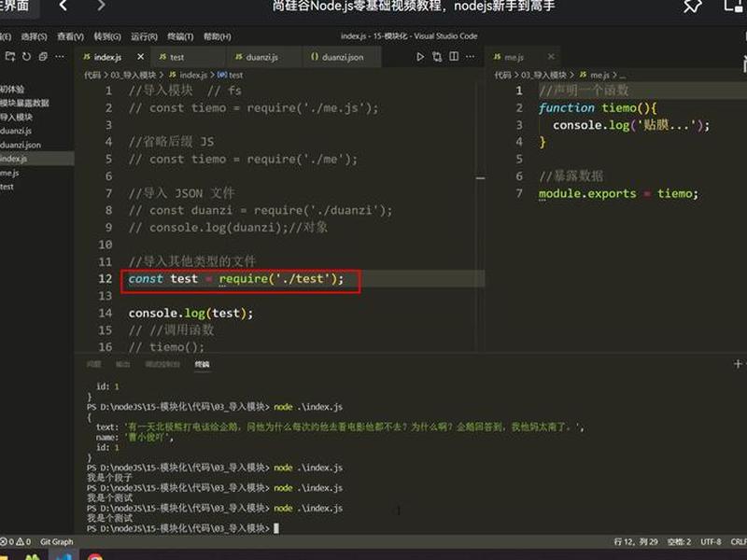
Task: Open Explorer more actions ellipsis
Action: pyautogui.click(x=60, y=57)
